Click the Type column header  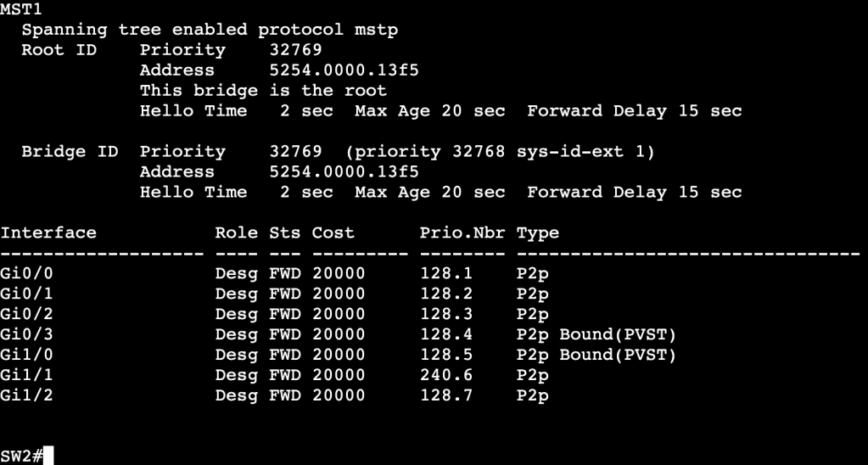pos(538,232)
